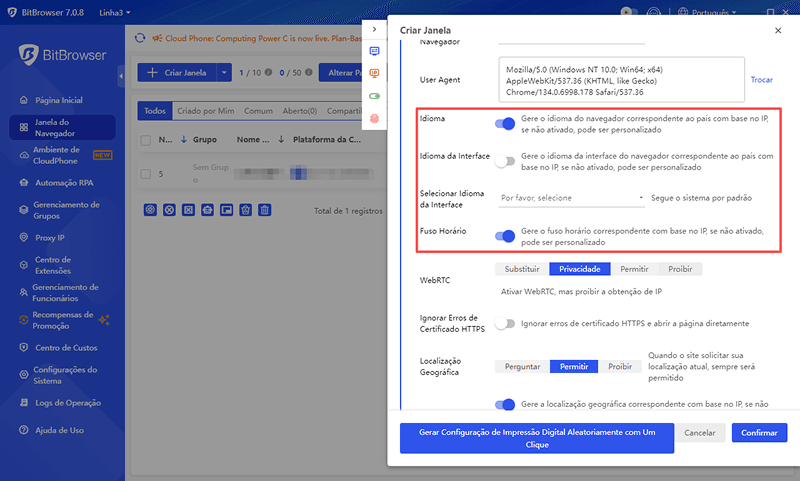The width and height of the screenshot is (800, 481).
Task: Expand the side panel chevron arrow
Action: click(x=374, y=29)
